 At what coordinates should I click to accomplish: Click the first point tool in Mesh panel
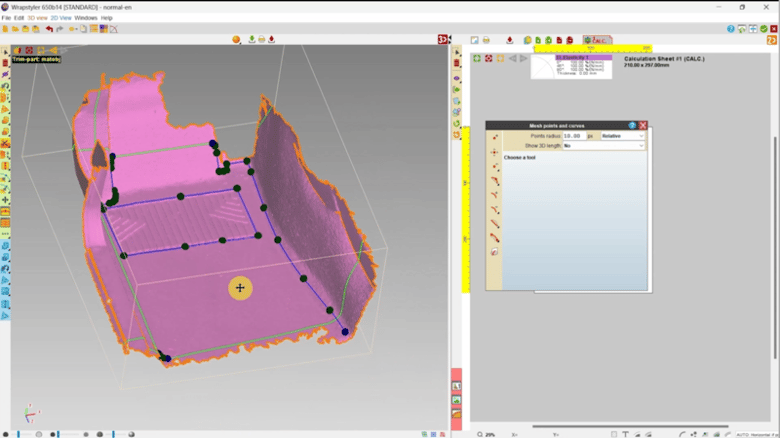click(x=494, y=136)
